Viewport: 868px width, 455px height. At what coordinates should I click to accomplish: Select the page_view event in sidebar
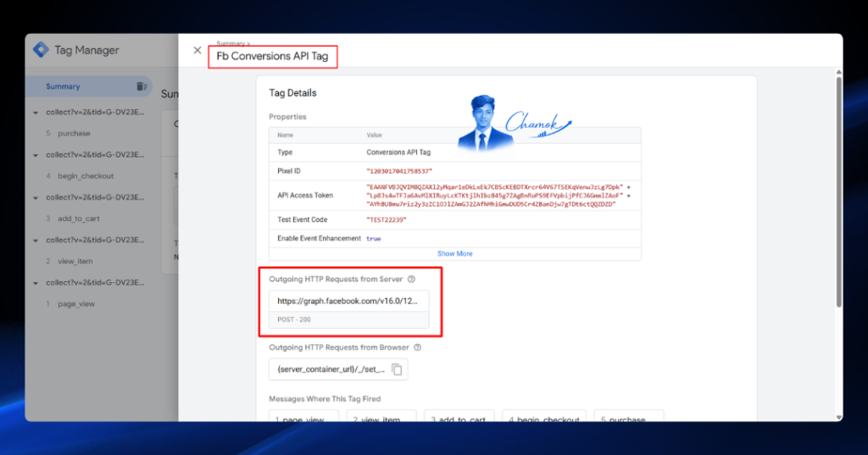[x=76, y=304]
